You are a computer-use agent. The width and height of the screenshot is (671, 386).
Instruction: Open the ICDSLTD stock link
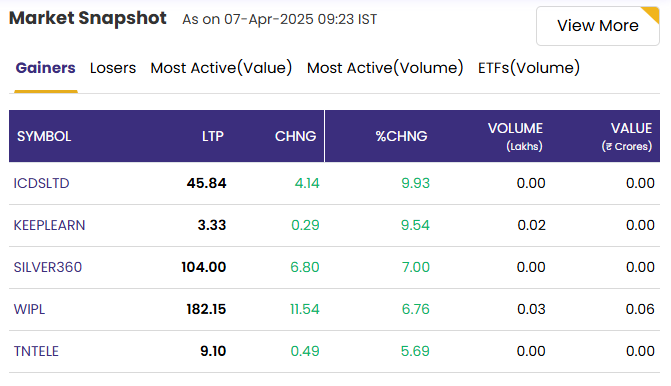42,183
